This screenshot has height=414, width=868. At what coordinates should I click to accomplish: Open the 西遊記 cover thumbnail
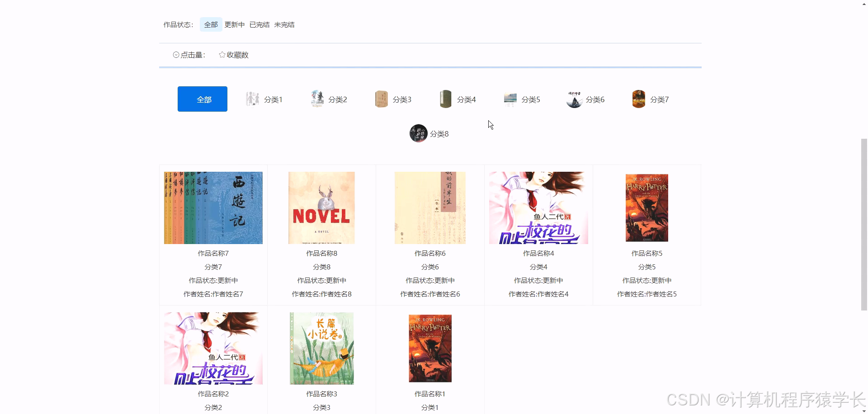point(212,207)
